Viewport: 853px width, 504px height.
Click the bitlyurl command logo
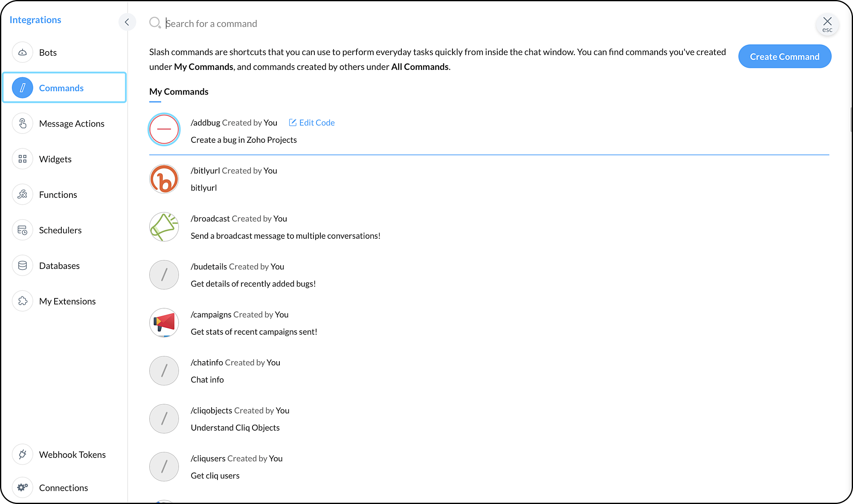click(x=164, y=179)
